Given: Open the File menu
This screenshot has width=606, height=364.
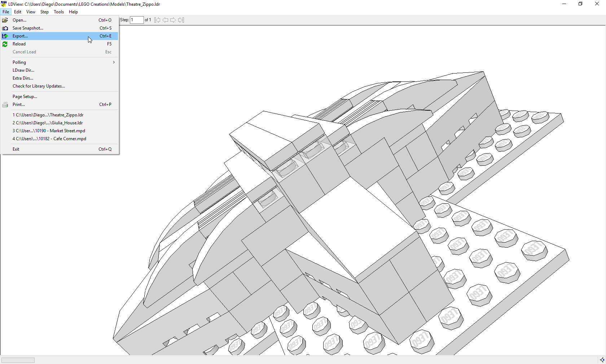Looking at the screenshot, I should pos(6,12).
